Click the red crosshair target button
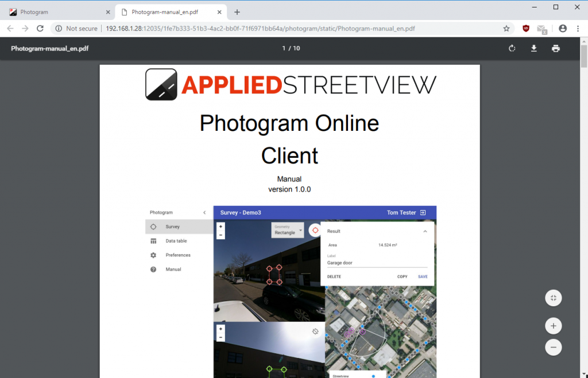The image size is (588, 378). point(315,231)
